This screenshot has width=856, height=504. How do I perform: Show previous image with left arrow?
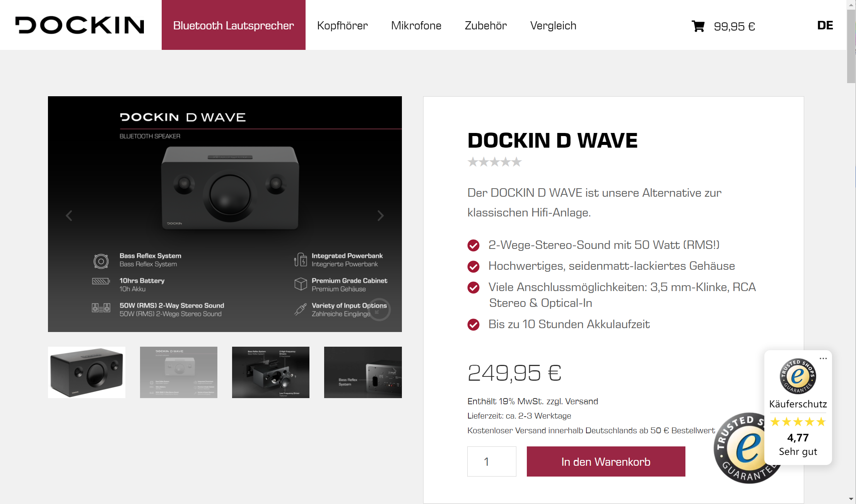[x=69, y=216]
